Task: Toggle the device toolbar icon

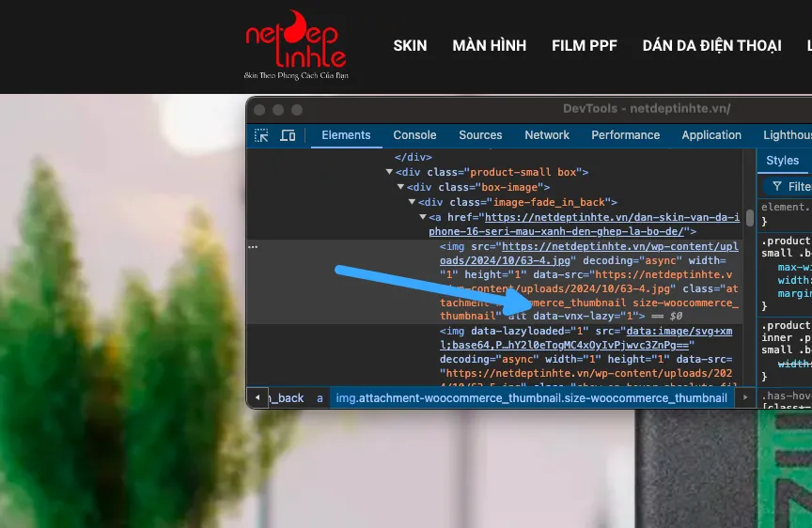Action: (x=288, y=135)
